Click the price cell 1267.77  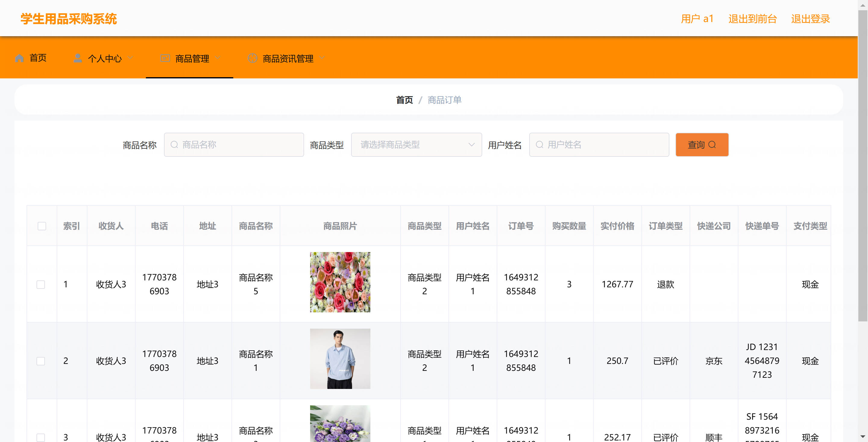tap(617, 284)
